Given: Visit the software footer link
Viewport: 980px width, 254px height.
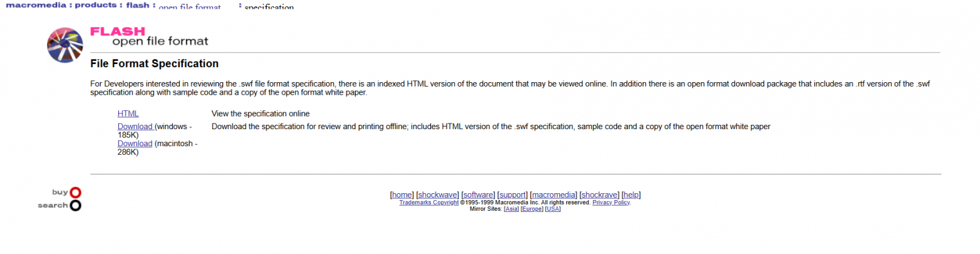Looking at the screenshot, I should (478, 194).
